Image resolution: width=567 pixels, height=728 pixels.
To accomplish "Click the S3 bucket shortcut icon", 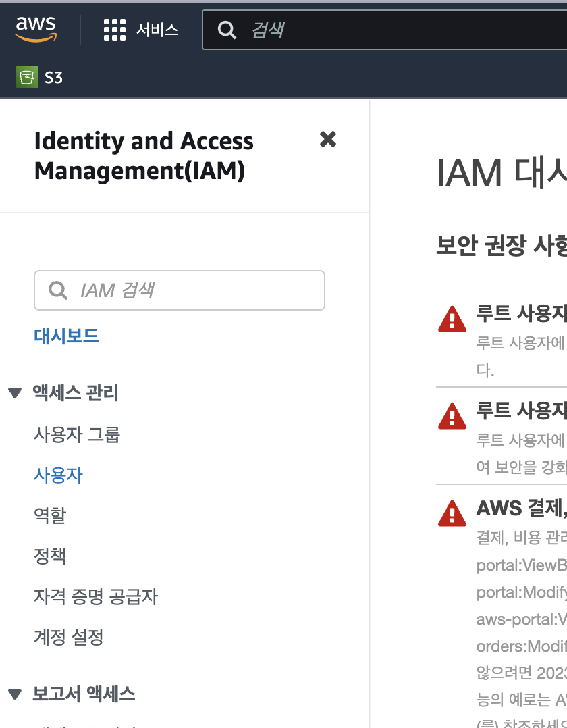I will [x=27, y=77].
